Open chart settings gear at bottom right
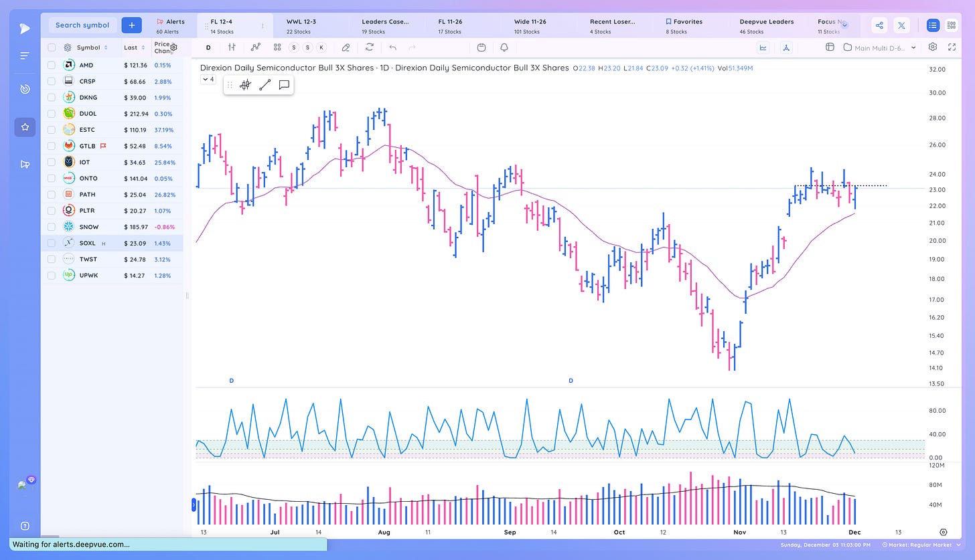975x560 pixels. [944, 532]
